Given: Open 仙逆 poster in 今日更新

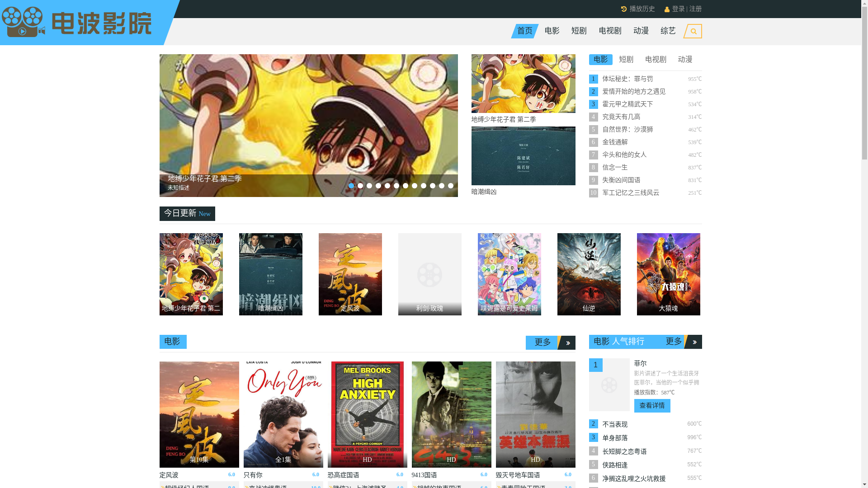Looking at the screenshot, I should pyautogui.click(x=589, y=274).
